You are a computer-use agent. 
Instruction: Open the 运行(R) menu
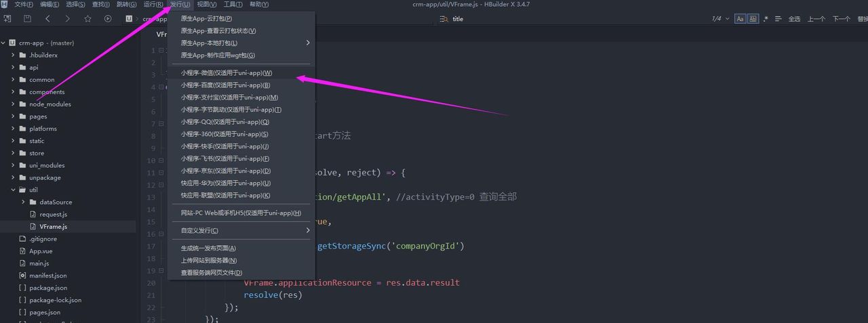[x=153, y=4]
